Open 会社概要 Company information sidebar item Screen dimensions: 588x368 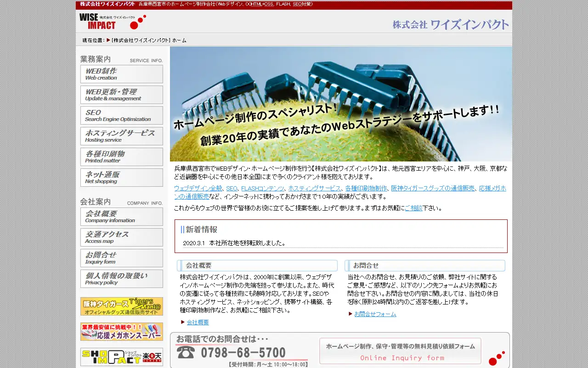coord(122,217)
